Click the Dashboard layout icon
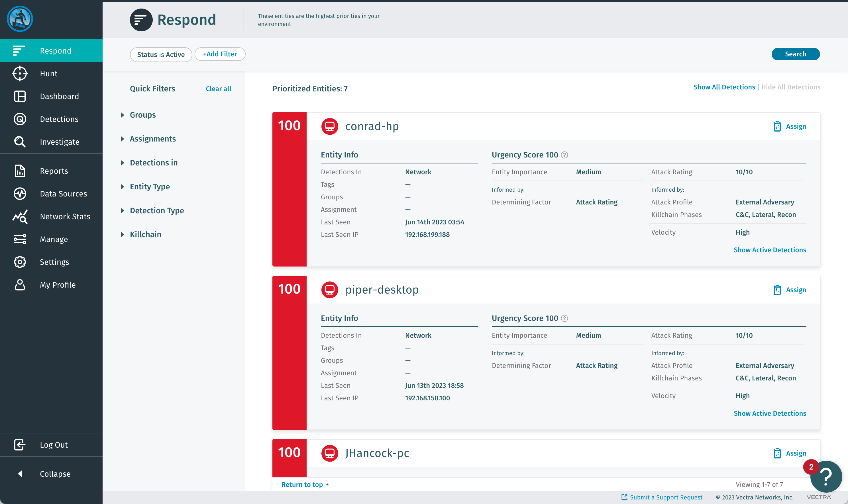 point(20,96)
